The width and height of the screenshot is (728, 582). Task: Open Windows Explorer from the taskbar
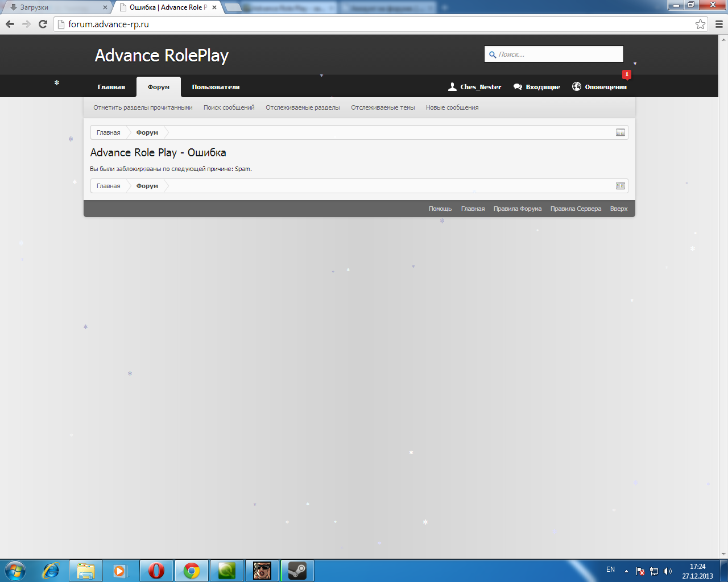click(x=86, y=571)
